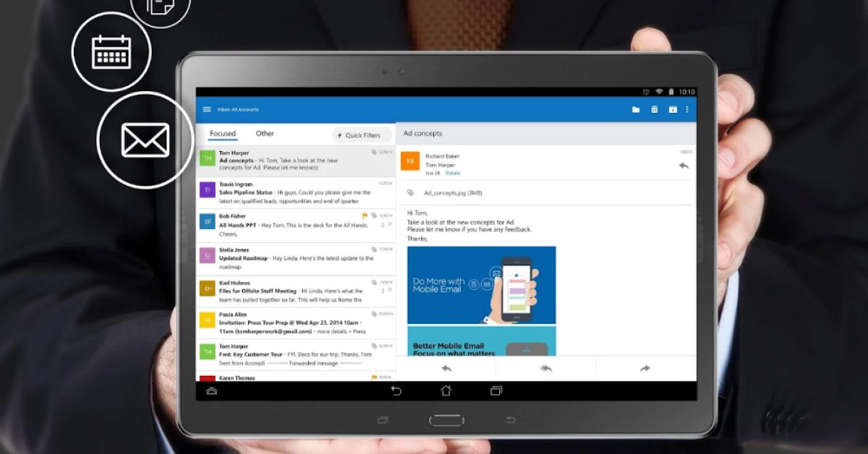Screen dimensions: 868x454
Task: Toggle the flag on Bob Fisher's email
Action: coord(365,215)
